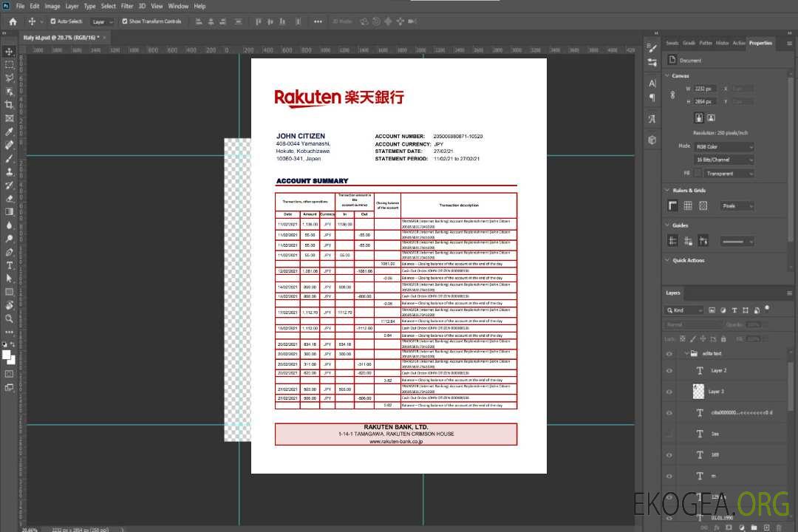Open the Glyphs panel icon

click(x=652, y=119)
